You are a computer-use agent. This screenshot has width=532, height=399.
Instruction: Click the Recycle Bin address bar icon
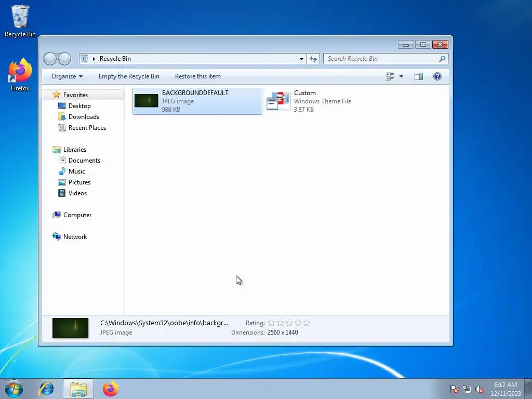click(85, 59)
